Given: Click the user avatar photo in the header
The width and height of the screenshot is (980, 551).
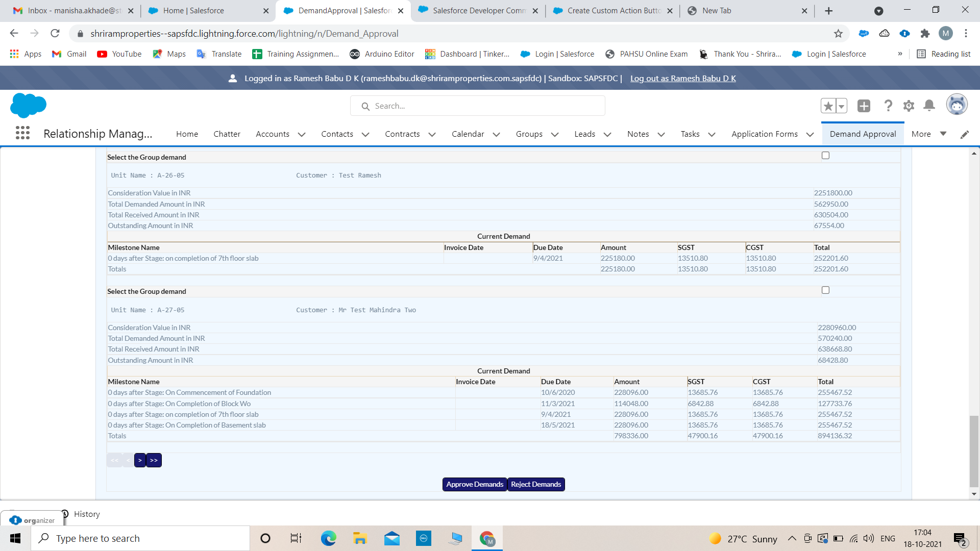Looking at the screenshot, I should click(957, 105).
